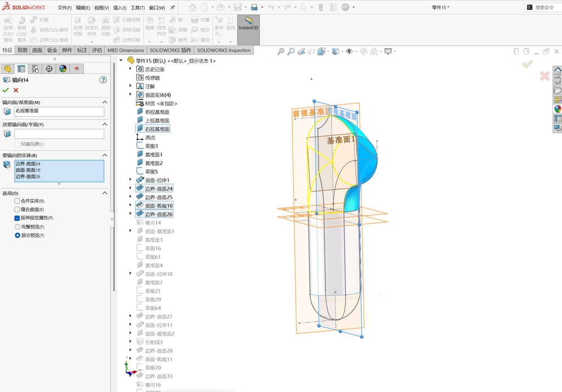Click the Save icon in top toolbar

tap(237, 7)
